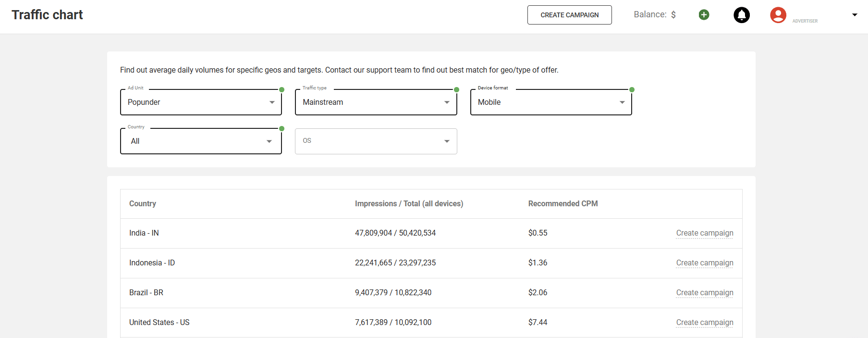Click the Balance amount text
868x338 pixels.
(654, 15)
